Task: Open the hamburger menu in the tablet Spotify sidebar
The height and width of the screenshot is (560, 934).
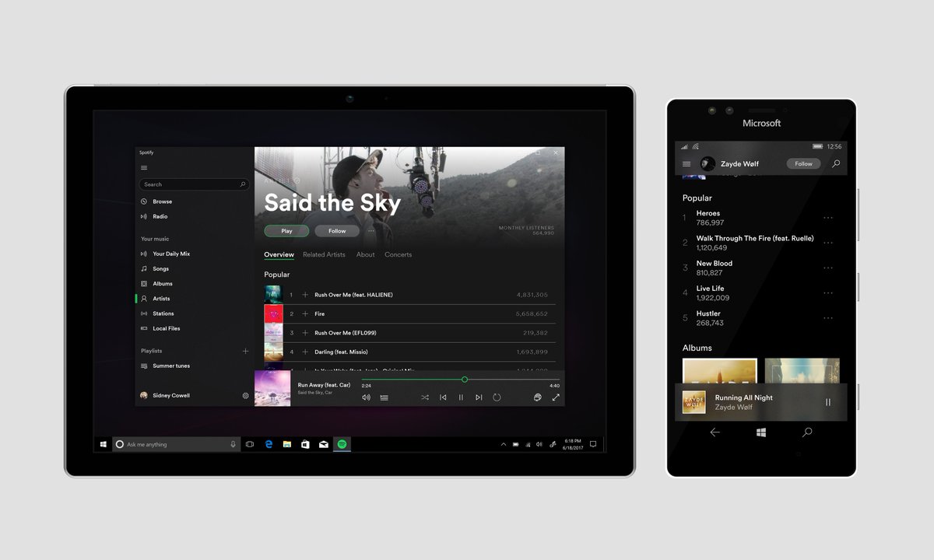Action: coord(144,168)
